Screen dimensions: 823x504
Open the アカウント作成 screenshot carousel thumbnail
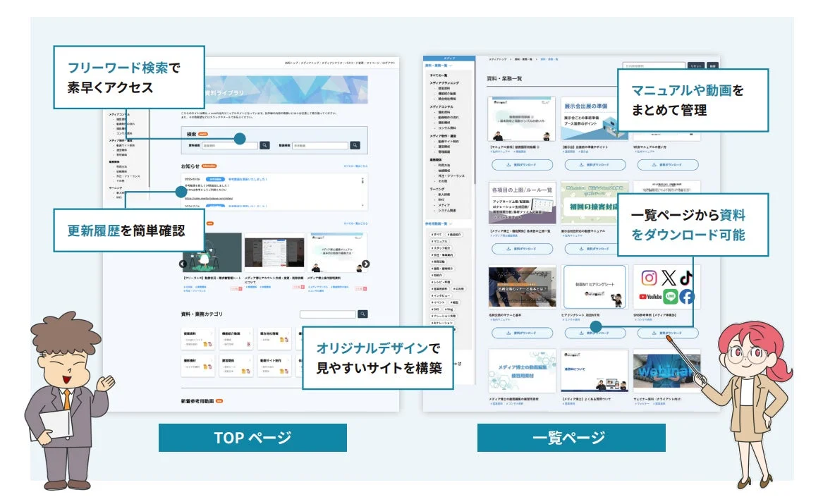click(x=274, y=252)
